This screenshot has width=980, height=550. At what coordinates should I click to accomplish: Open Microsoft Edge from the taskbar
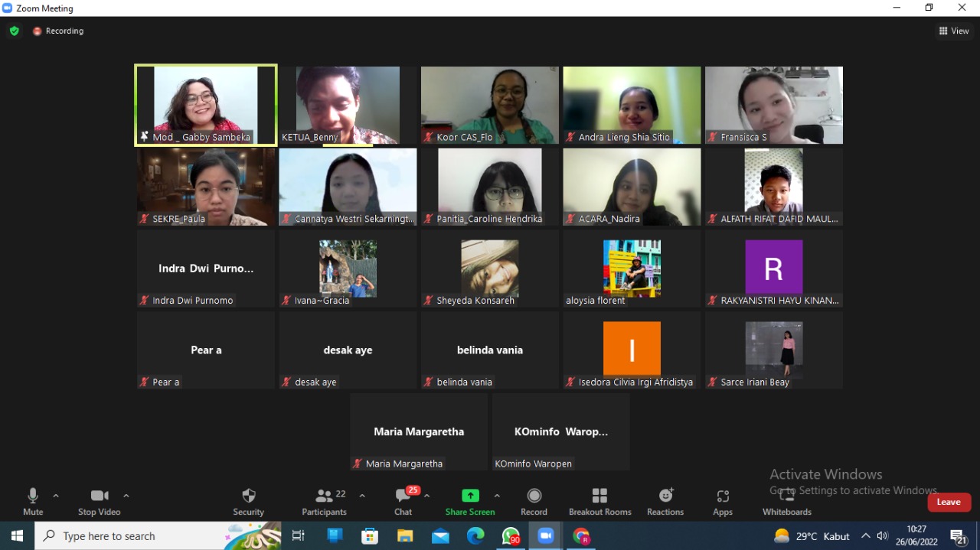475,536
